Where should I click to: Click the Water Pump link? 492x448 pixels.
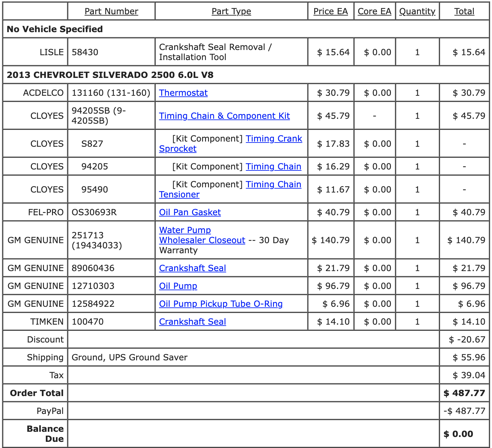185,230
